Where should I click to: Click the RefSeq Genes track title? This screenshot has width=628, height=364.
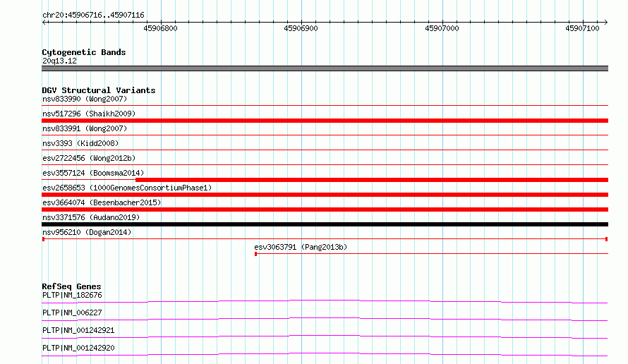click(71, 286)
